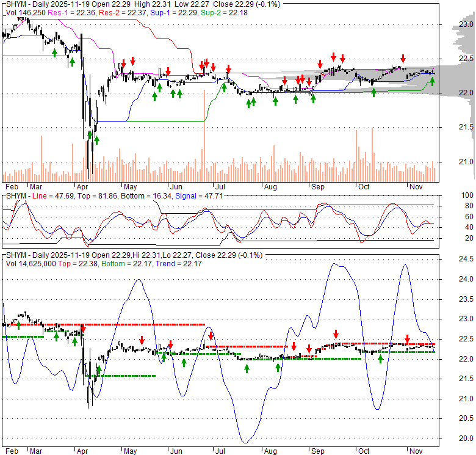Select the 20.0 price label on bottom chart
476x455 pixels.
(466, 439)
